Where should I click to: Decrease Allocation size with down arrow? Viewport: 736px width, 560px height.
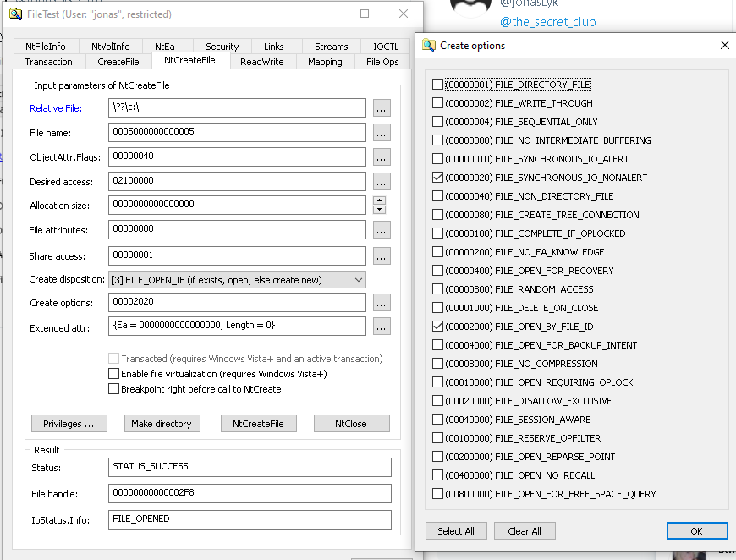379,209
